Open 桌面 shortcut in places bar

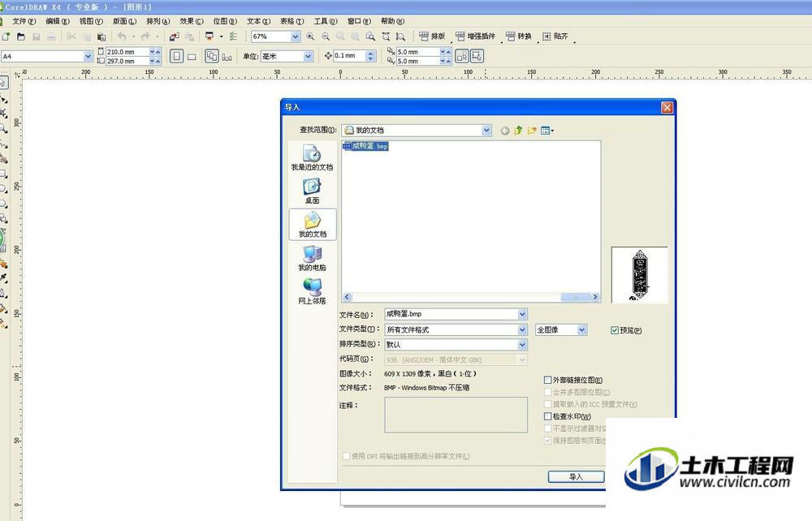pos(313,191)
